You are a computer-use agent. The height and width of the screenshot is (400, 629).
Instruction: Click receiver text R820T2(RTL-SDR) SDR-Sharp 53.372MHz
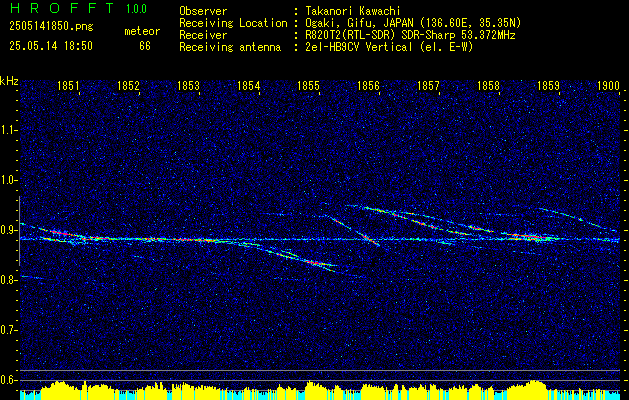(410, 35)
